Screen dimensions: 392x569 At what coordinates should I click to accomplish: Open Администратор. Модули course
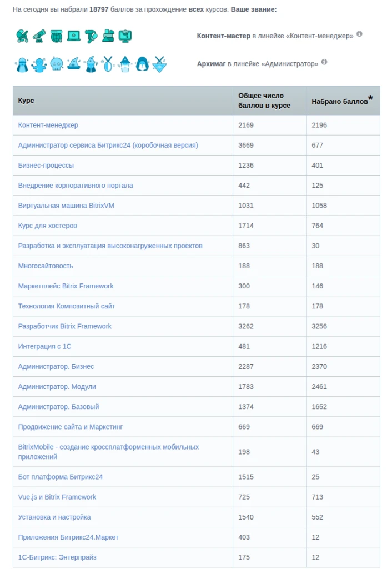coord(57,387)
